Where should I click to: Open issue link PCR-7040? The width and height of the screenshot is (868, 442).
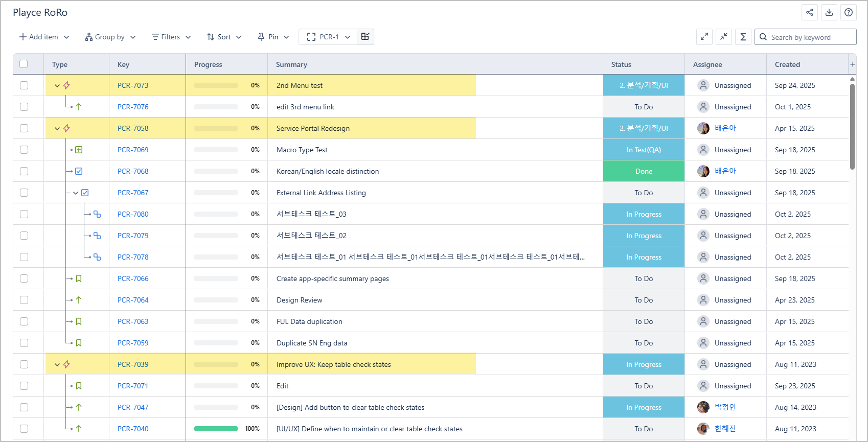tap(133, 429)
